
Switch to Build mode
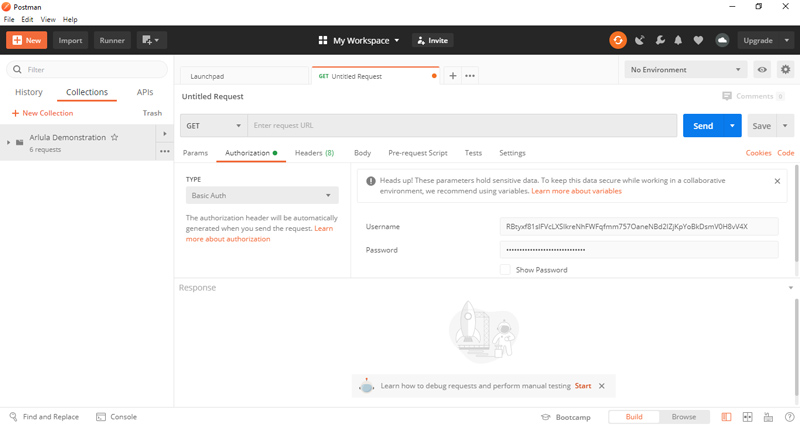[634, 417]
